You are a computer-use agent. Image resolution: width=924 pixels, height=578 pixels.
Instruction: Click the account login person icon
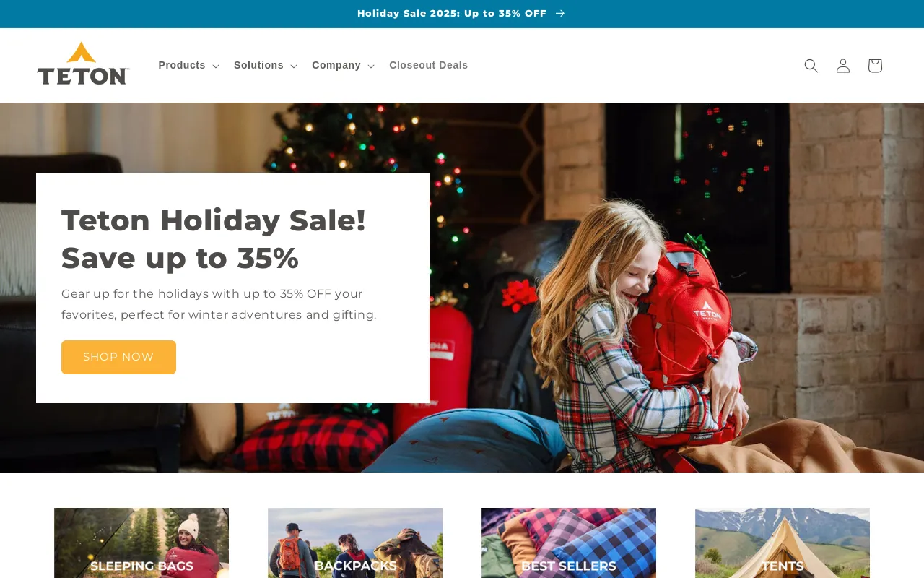click(x=843, y=66)
